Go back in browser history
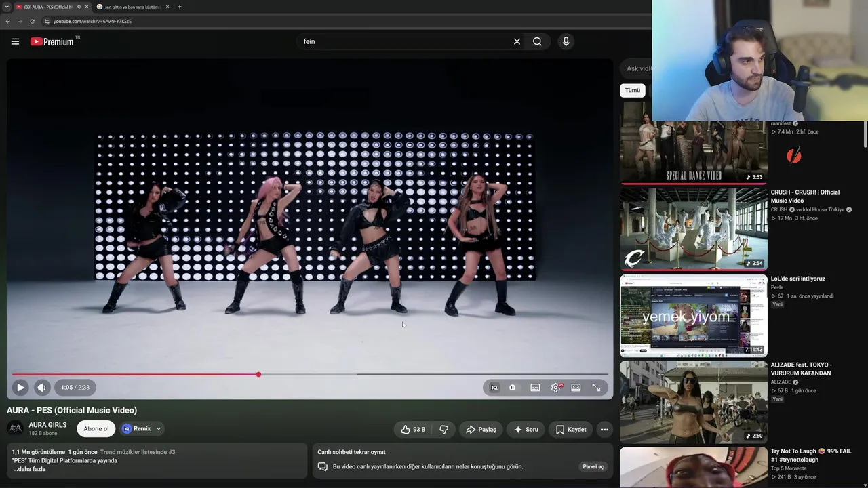868x488 pixels. point(7,21)
